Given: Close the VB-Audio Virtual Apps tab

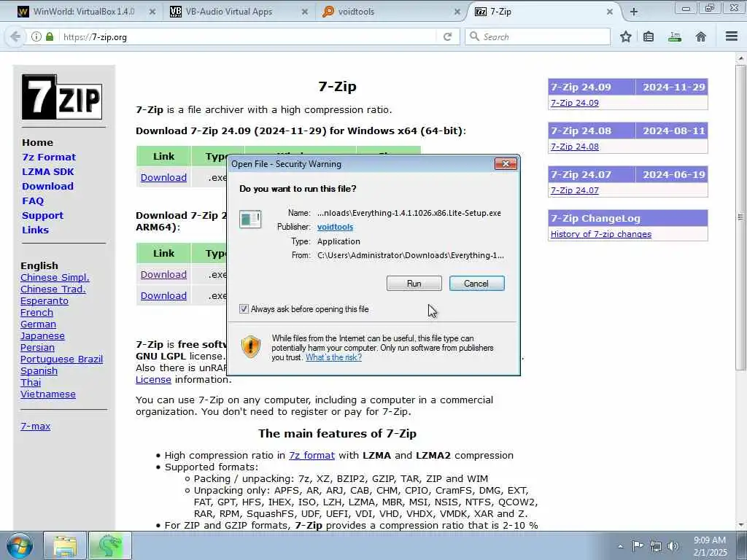Looking at the screenshot, I should pyautogui.click(x=305, y=12).
